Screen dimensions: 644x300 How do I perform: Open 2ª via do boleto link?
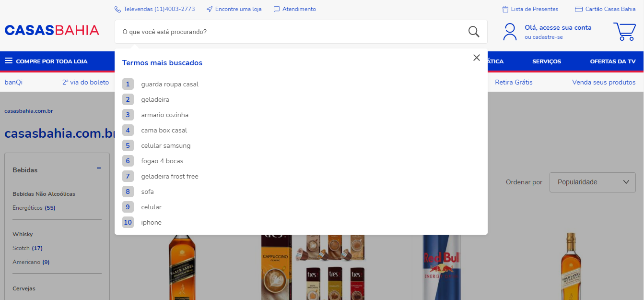86,82
